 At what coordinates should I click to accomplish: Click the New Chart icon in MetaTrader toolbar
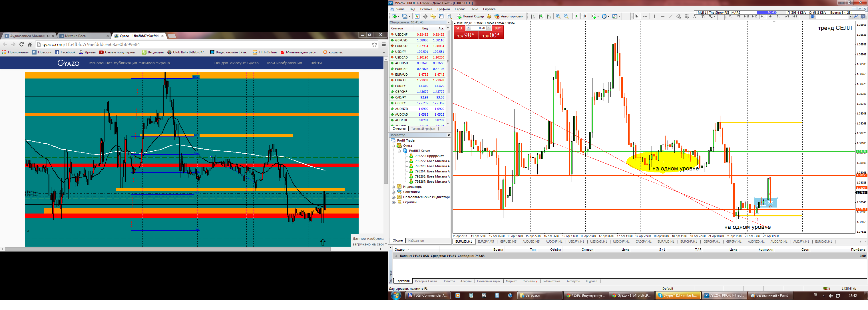[x=394, y=16]
